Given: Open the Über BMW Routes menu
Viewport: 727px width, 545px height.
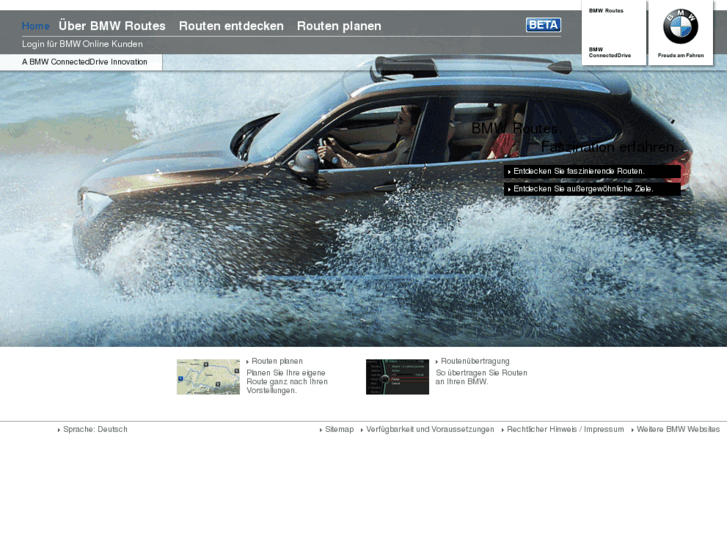Looking at the screenshot, I should pos(112,26).
